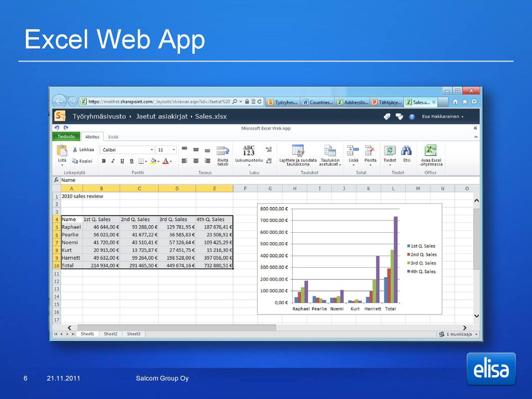The width and height of the screenshot is (532, 399).
Task: Open Jaetut asiakirjat breadcrumb link
Action: [x=162, y=116]
